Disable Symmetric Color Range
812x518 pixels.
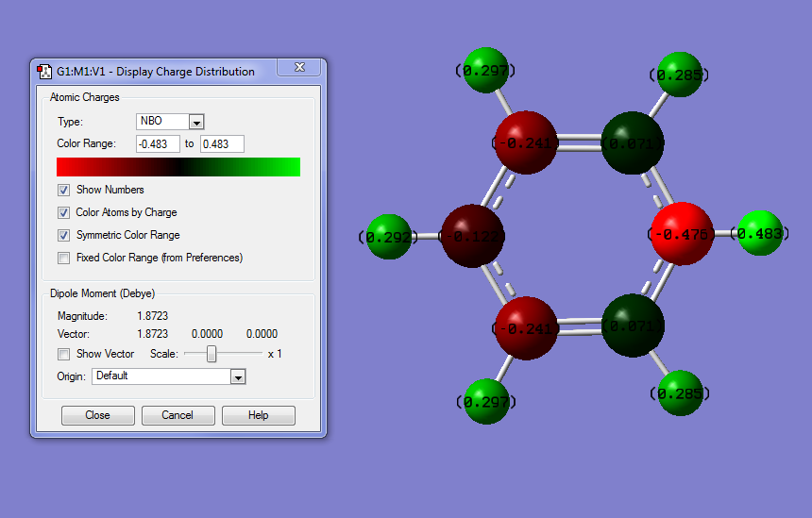[64, 235]
